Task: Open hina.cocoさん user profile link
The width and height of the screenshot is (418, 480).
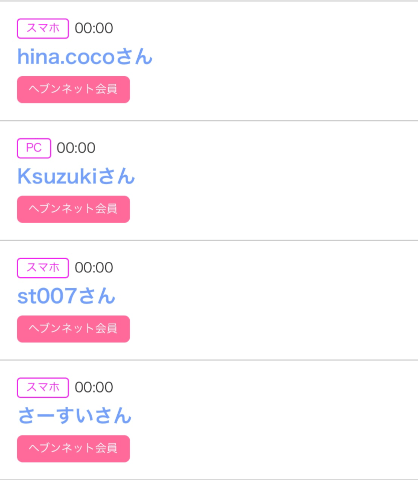Action: (85, 57)
